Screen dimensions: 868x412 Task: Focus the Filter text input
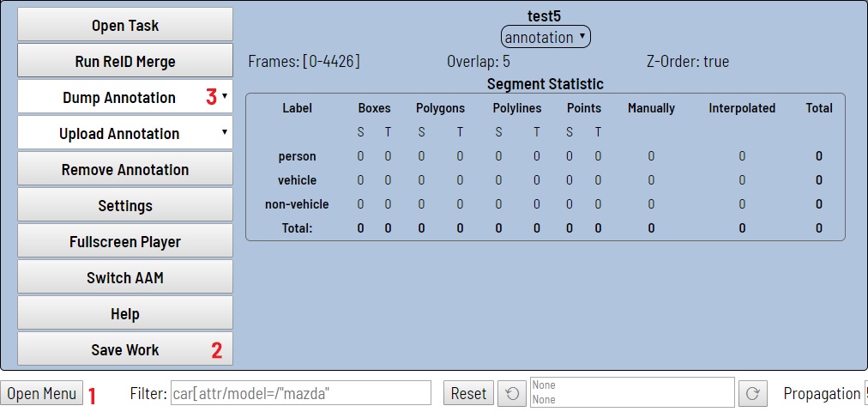(x=301, y=393)
